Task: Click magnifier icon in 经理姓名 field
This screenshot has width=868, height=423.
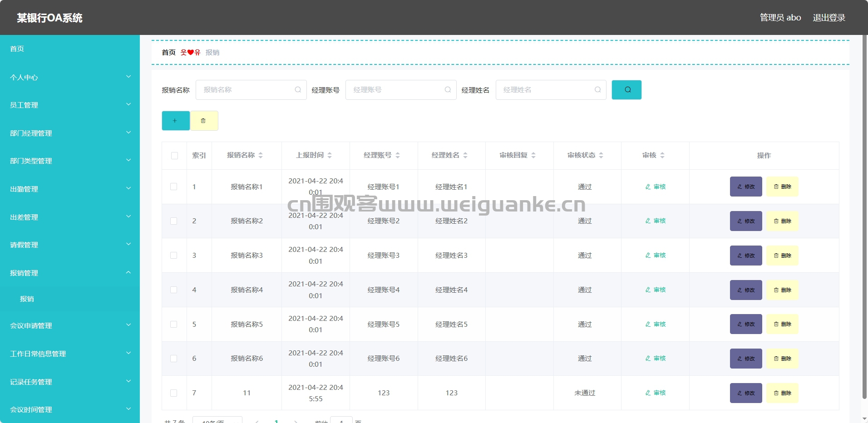Action: click(x=597, y=90)
